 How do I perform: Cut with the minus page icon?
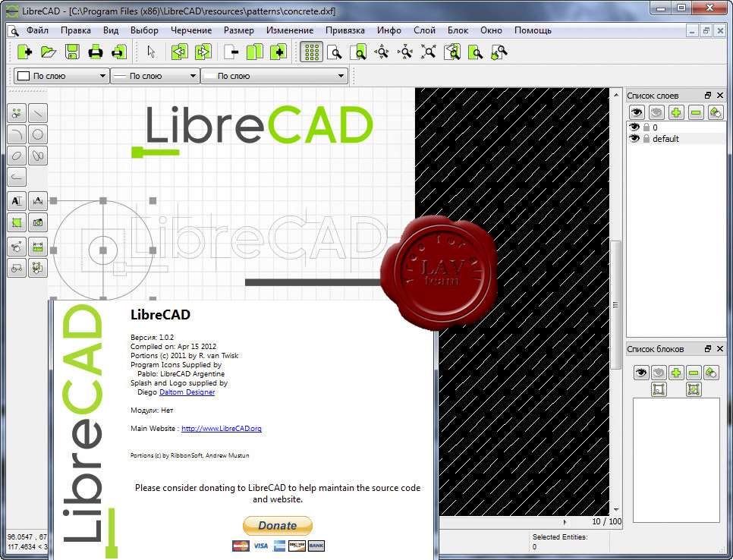(231, 52)
